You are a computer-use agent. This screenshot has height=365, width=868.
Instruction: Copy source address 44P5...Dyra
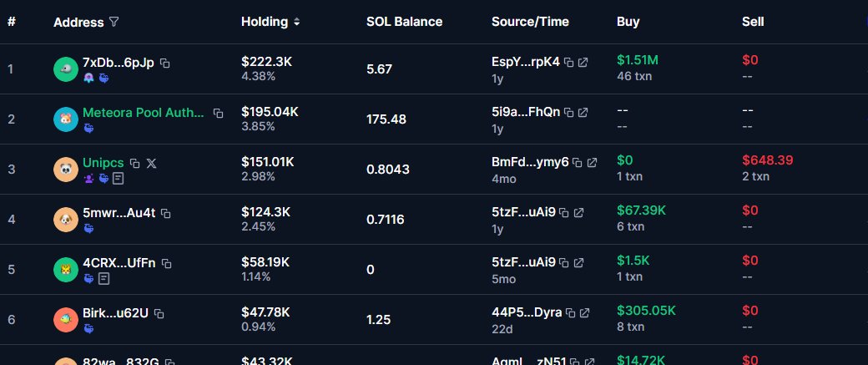click(x=571, y=313)
